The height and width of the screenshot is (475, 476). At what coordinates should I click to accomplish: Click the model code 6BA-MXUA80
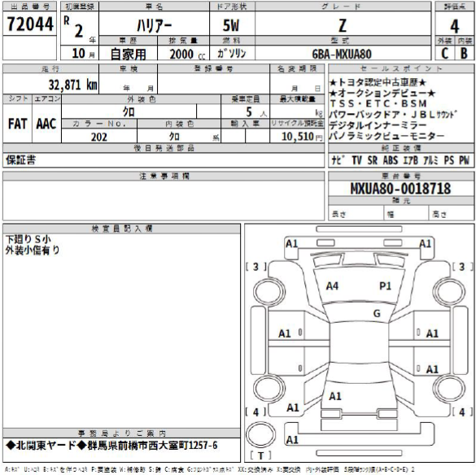(342, 54)
